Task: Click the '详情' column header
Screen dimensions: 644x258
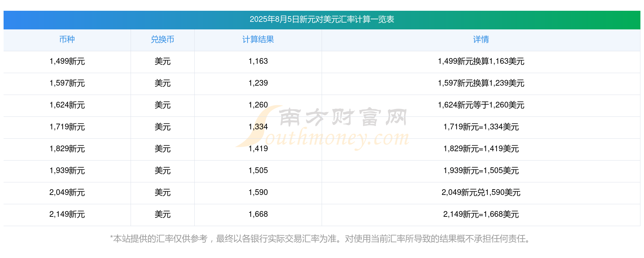Action: (x=481, y=40)
